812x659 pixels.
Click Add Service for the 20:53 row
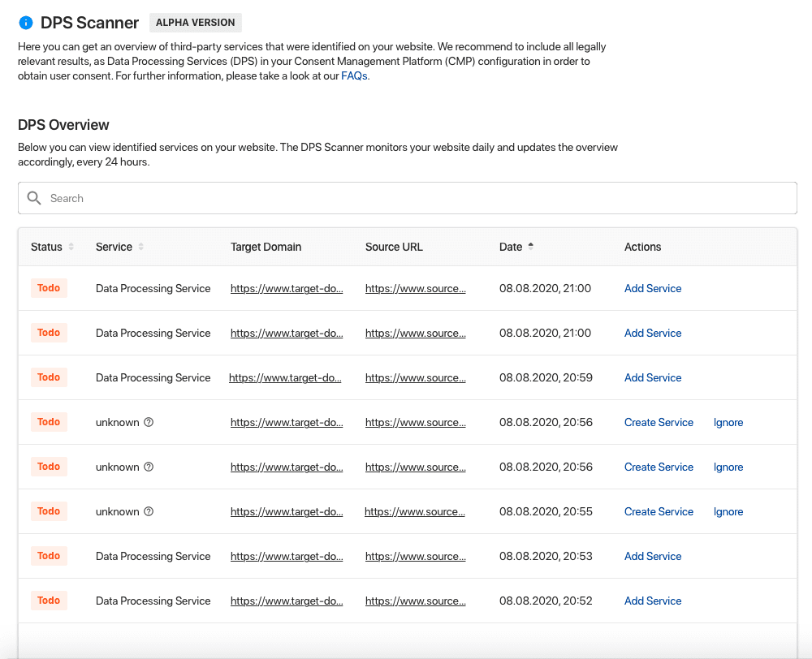(x=653, y=556)
